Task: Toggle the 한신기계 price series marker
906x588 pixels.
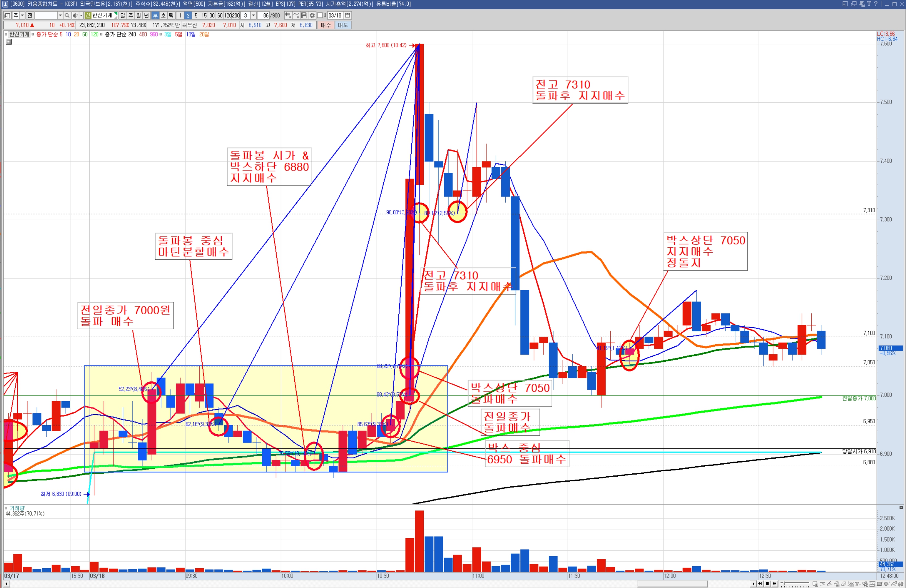Action: (6, 34)
